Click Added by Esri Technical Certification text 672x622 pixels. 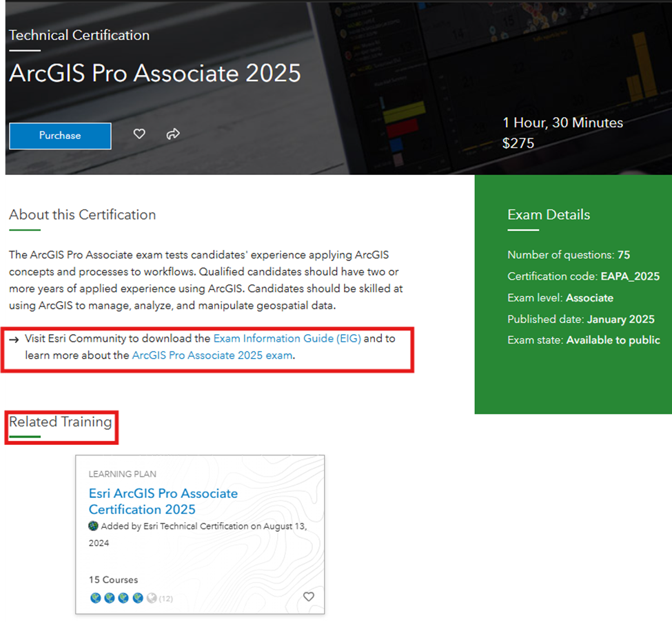198,535
